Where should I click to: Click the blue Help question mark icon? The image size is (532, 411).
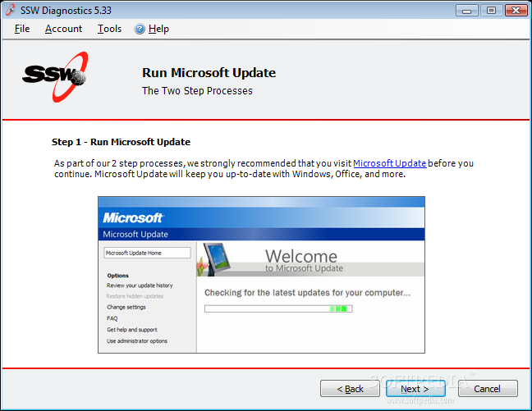[x=140, y=30]
